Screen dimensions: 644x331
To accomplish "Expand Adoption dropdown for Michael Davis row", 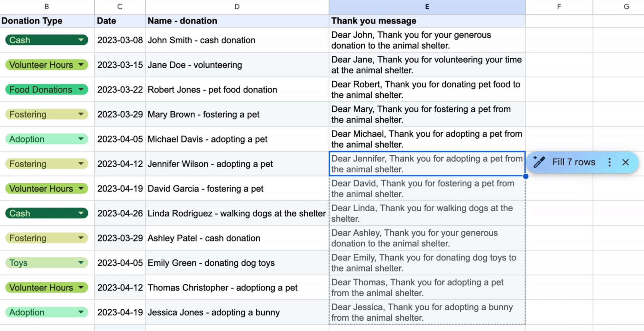I will [81, 139].
